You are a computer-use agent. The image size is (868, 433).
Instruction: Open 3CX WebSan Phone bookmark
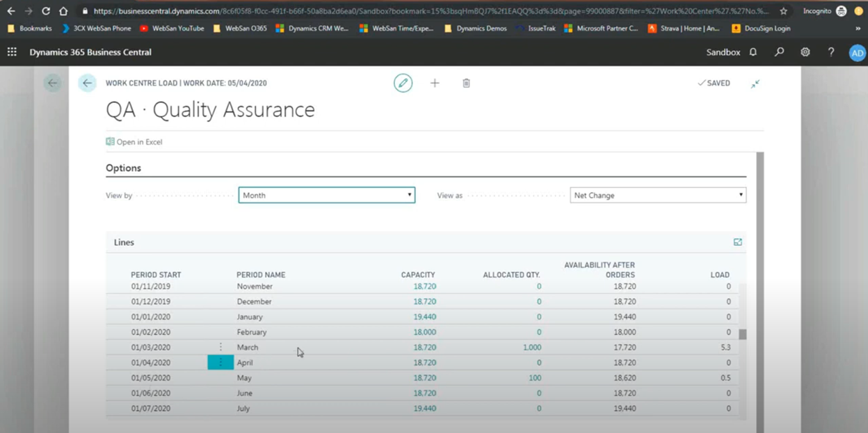pyautogui.click(x=96, y=29)
